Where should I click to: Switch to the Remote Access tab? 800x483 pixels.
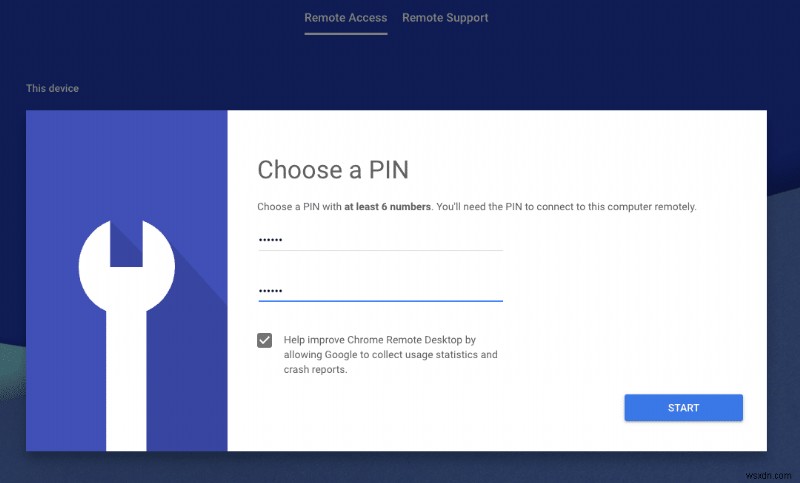[345, 18]
